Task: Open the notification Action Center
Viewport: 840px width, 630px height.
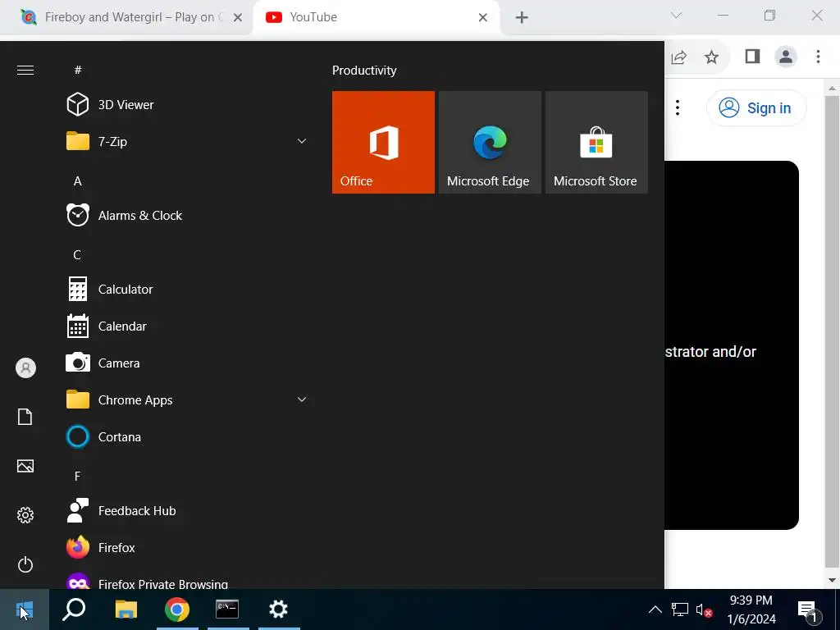Action: tap(808, 610)
